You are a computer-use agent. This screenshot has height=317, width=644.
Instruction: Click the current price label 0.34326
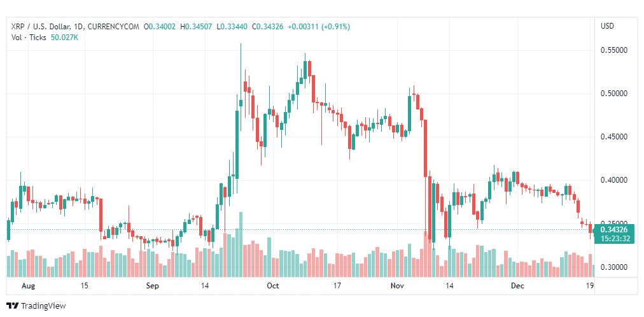tap(615, 230)
